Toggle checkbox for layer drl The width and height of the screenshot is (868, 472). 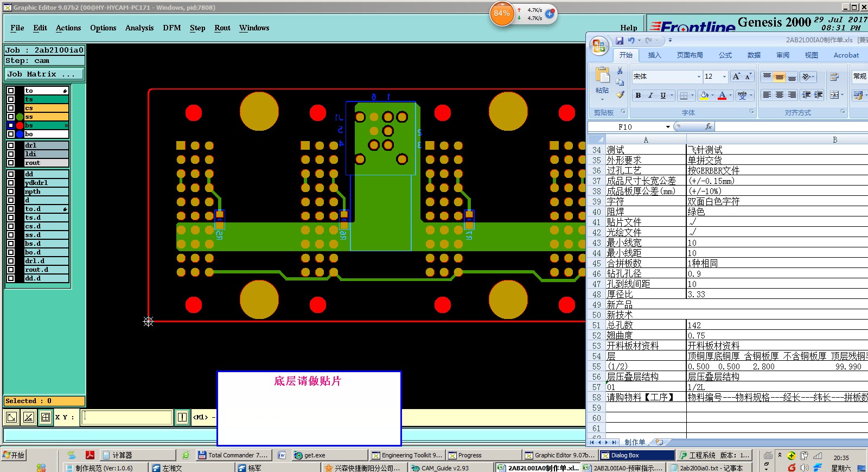point(11,145)
